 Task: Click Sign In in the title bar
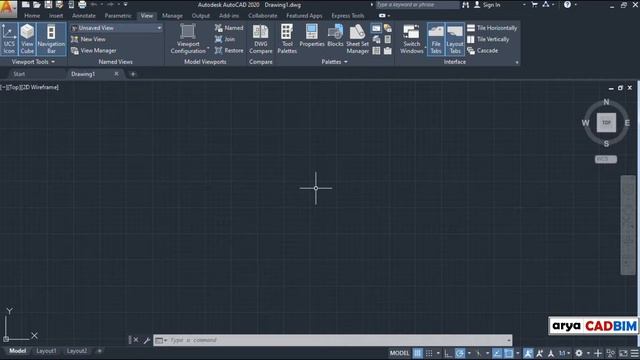[x=487, y=5]
